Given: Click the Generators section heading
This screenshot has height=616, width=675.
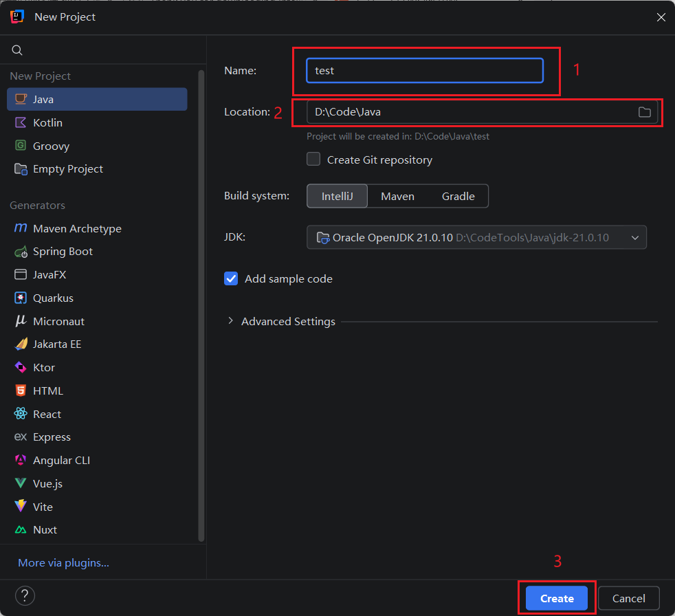Looking at the screenshot, I should (37, 206).
